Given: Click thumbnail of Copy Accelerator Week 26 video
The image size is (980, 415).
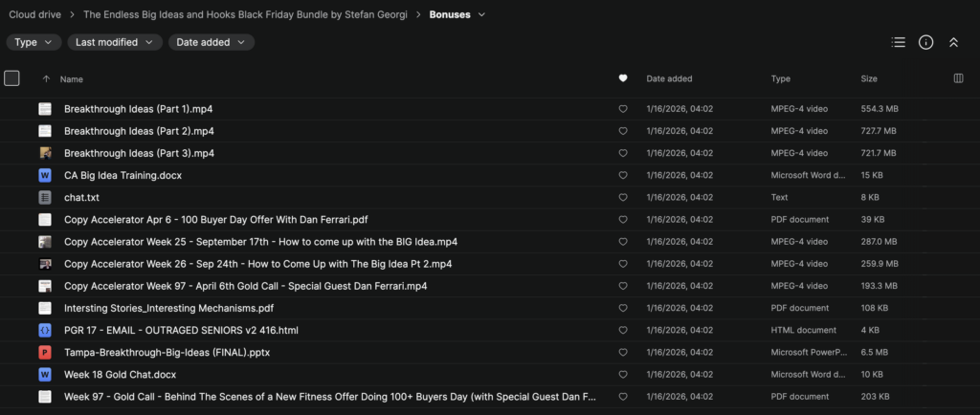Looking at the screenshot, I should 45,264.
